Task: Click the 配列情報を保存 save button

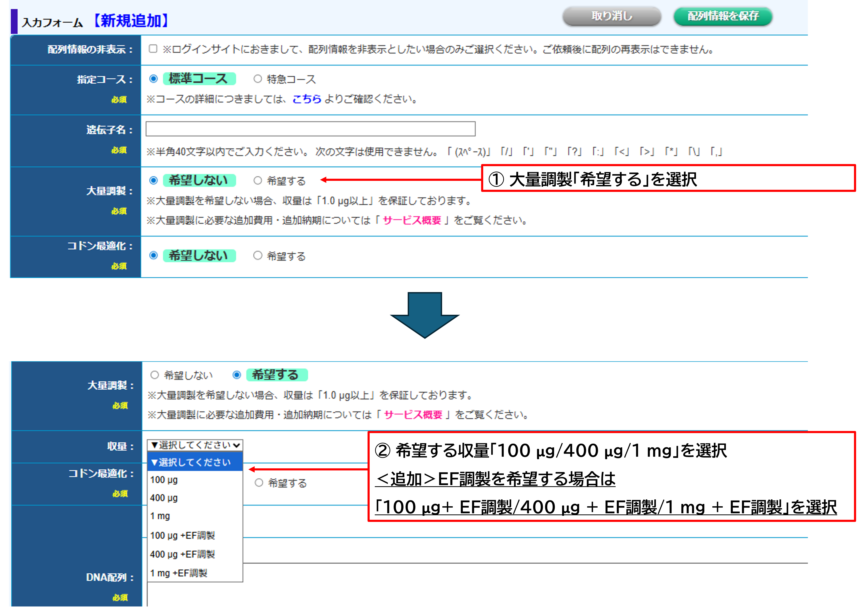Action: pos(722,16)
